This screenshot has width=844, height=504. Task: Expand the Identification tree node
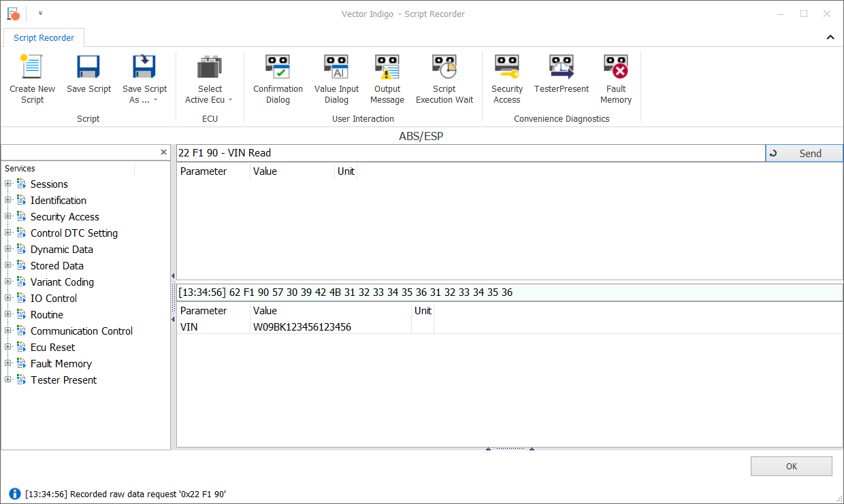point(8,200)
